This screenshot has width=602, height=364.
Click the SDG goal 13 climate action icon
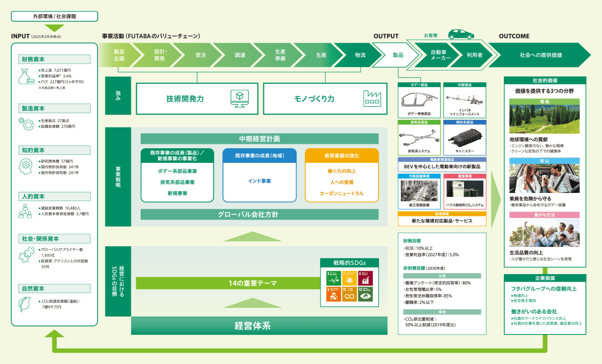365,294
